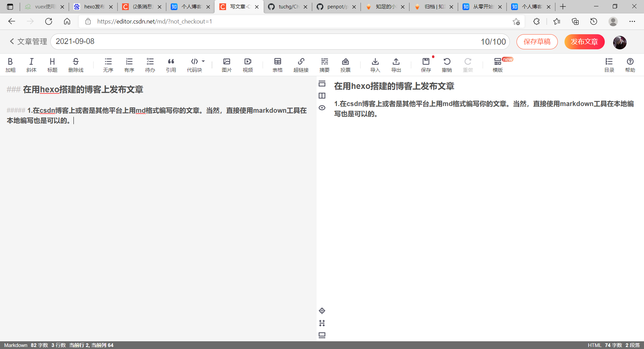
Task: Insert a video
Action: coord(248,64)
